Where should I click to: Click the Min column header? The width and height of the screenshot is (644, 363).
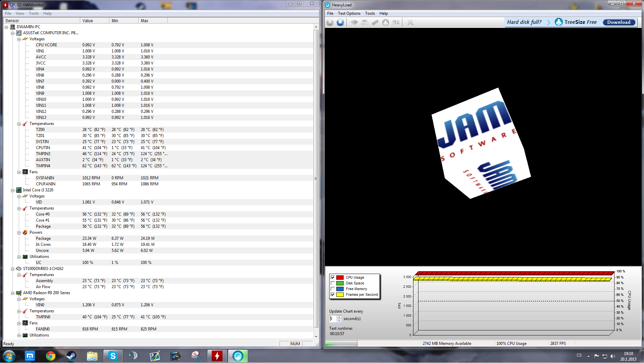point(124,20)
